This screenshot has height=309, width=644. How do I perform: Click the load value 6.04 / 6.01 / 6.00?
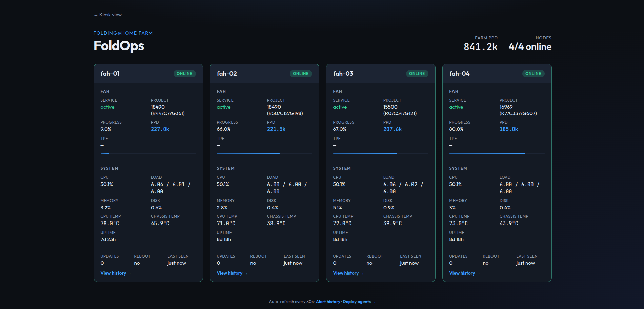tap(171, 188)
